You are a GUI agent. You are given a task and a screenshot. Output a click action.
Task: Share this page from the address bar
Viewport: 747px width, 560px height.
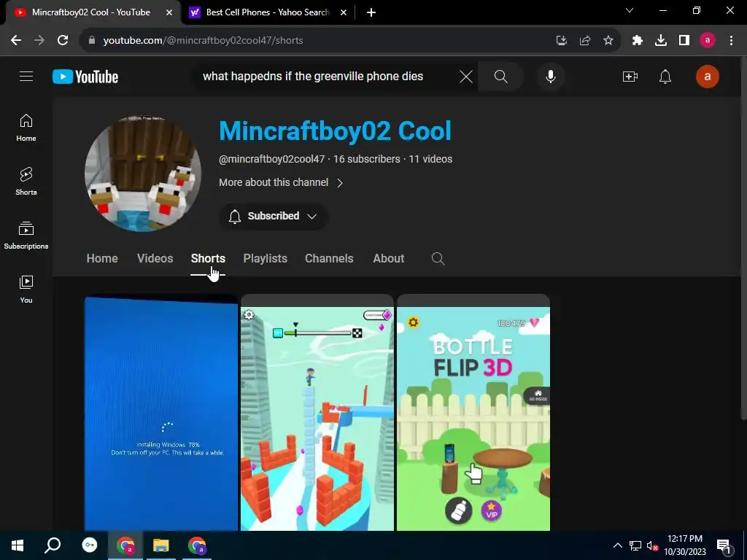(584, 41)
